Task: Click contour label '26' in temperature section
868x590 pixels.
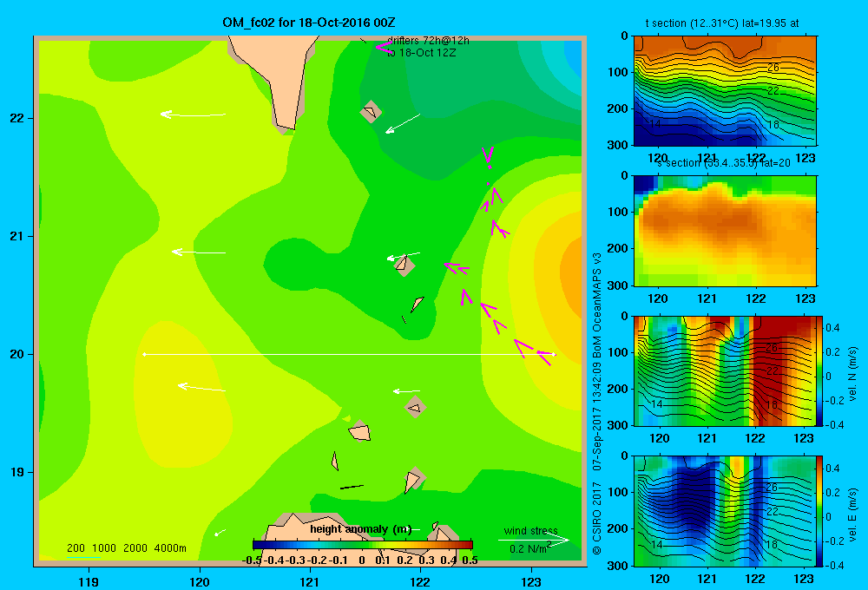Action: [x=773, y=68]
